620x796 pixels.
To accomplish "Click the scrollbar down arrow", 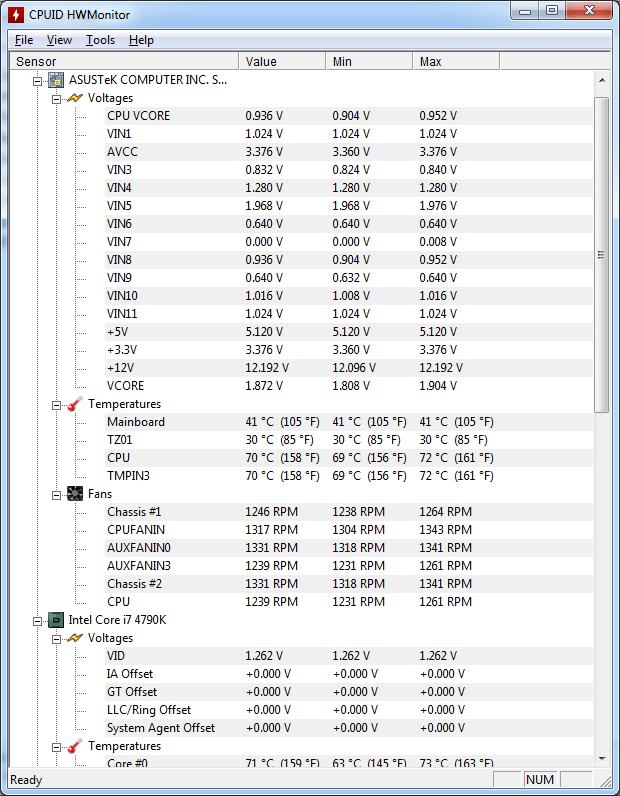I will (x=602, y=759).
